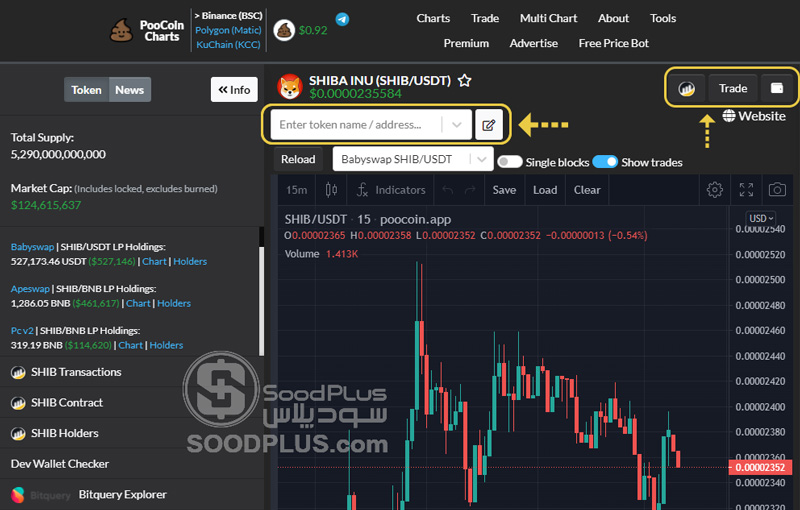Open the Babyswap SHIB/USDT pair dropdown
Image resolution: width=800 pixels, height=510 pixels.
(413, 159)
